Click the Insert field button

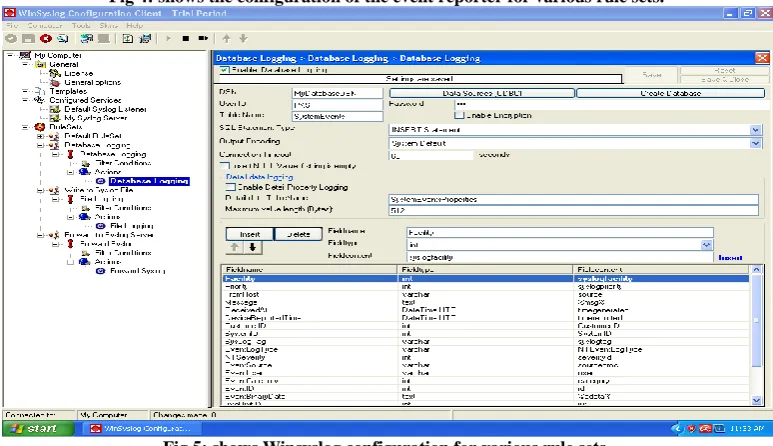(249, 234)
